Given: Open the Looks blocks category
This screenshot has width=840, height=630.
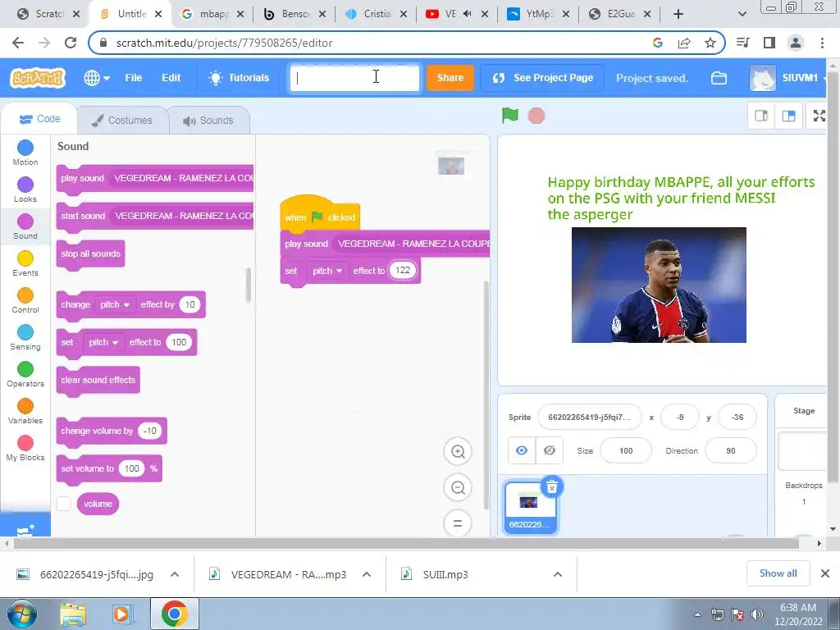Looking at the screenshot, I should point(25,189).
